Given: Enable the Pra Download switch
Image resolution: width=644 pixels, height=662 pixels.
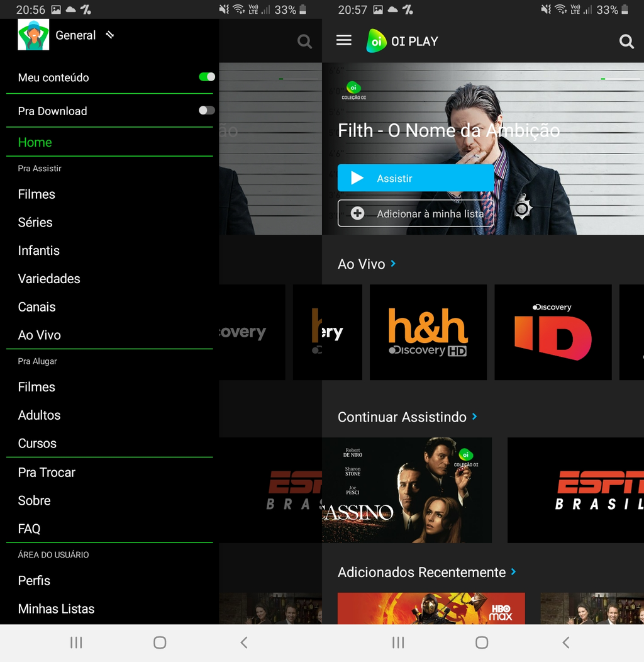Looking at the screenshot, I should [207, 110].
